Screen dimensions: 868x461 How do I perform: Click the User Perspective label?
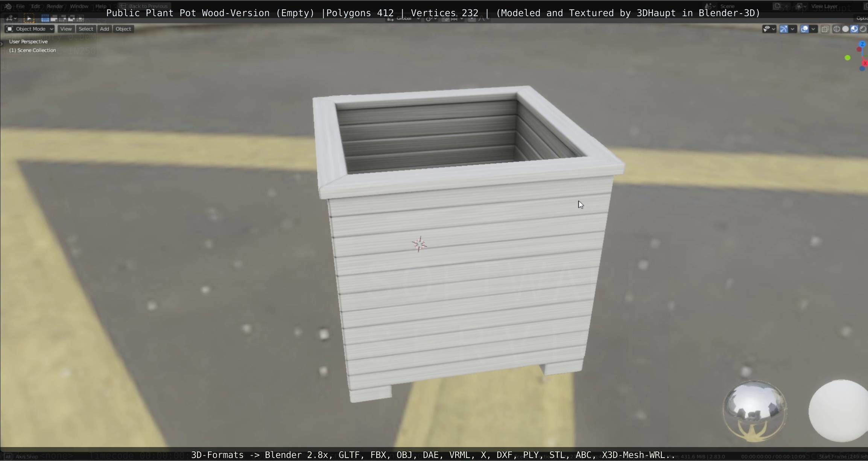(28, 41)
